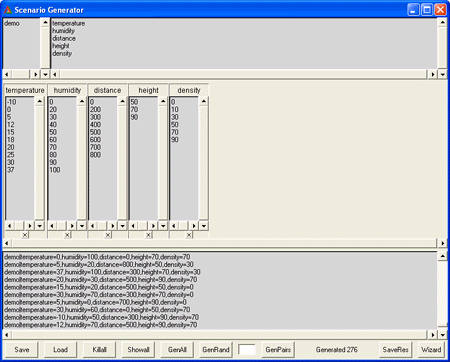Click the X below the distance column
Image resolution: width=450 pixels, height=362 pixels.
[x=108, y=235]
